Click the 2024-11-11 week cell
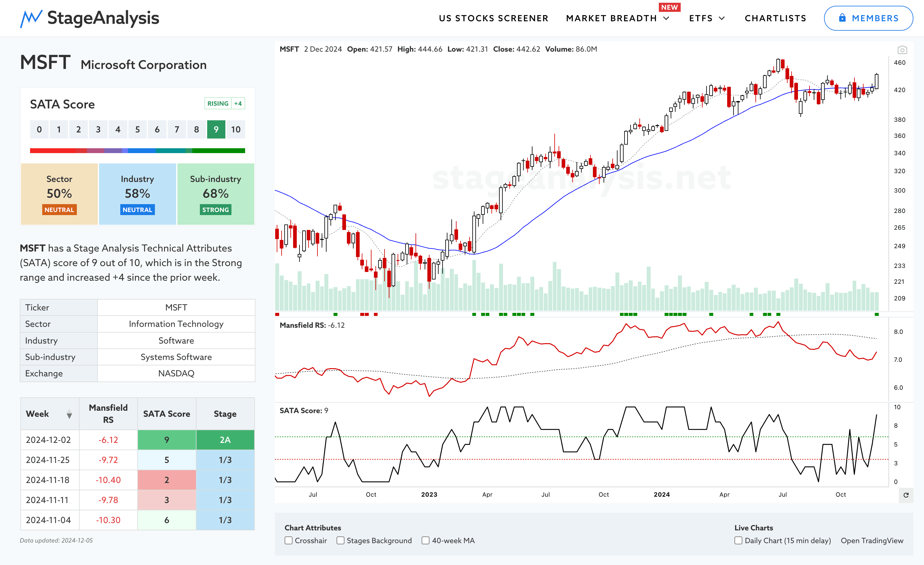 click(50, 500)
